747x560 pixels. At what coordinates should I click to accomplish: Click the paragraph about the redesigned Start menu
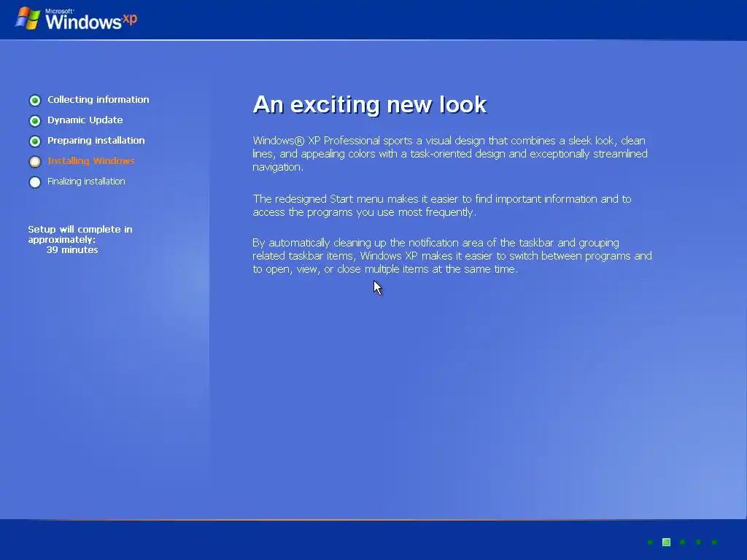coord(441,205)
